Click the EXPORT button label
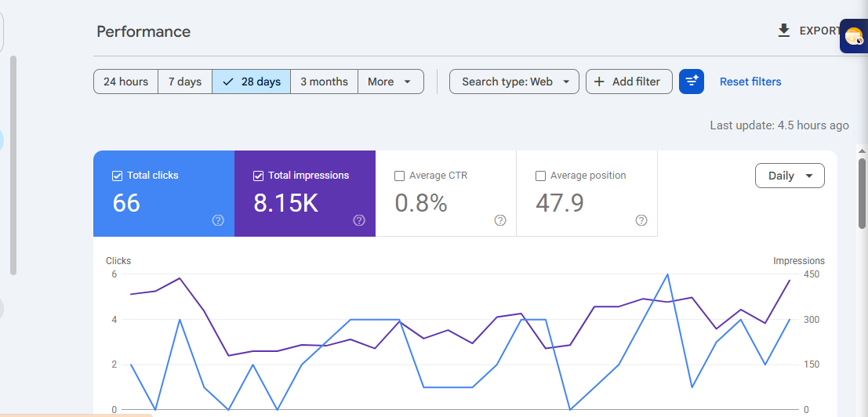 pyautogui.click(x=820, y=31)
